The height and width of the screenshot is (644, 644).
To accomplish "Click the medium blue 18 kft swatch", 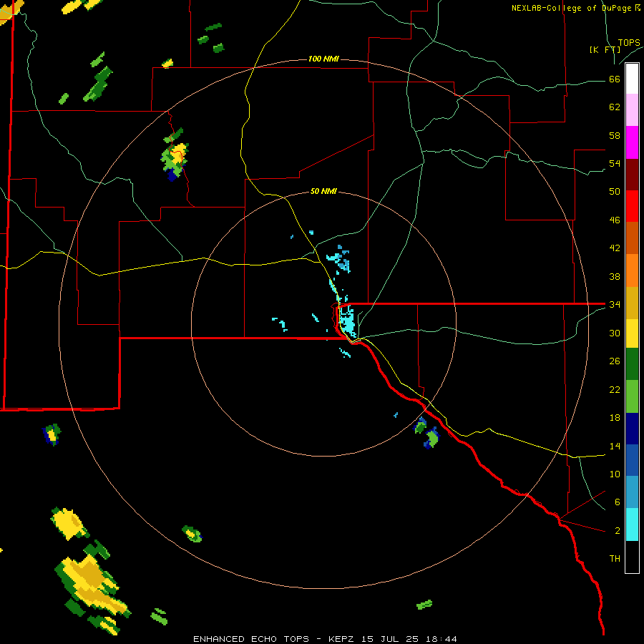I will click(632, 460).
